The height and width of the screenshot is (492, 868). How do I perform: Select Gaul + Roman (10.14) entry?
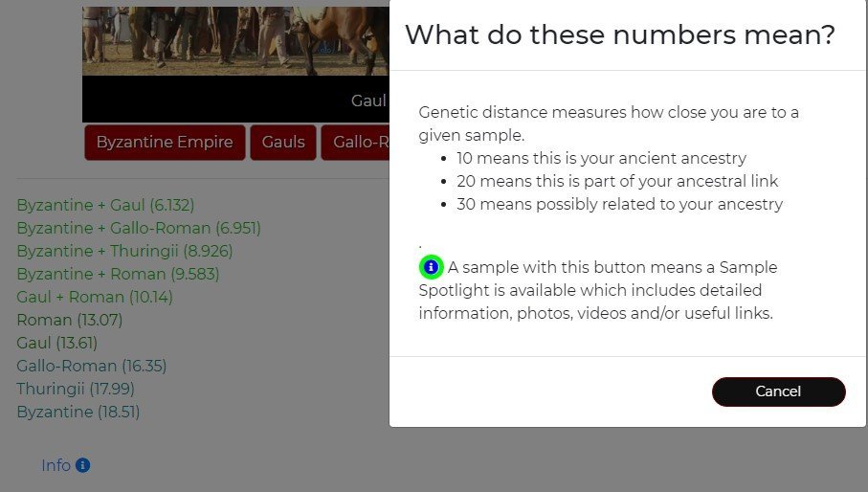[94, 297]
